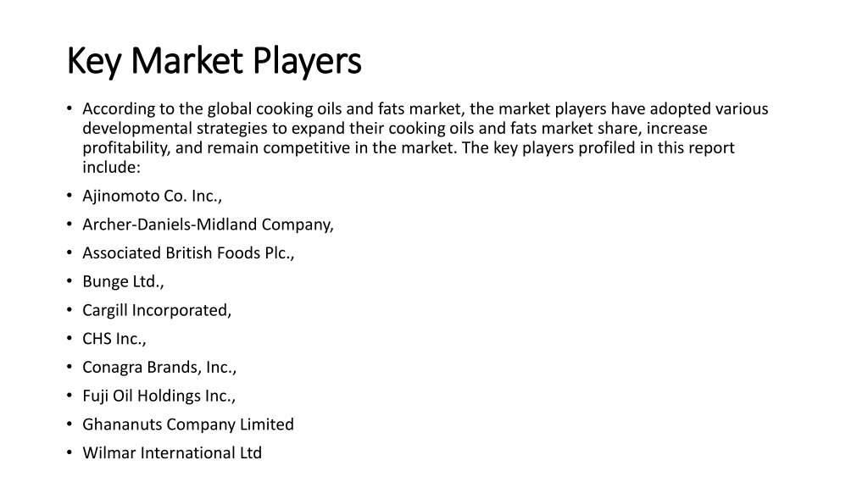Click the 'Fuji Oil Holdings Inc.,' entry
Image resolution: width=868 pixels, height=488 pixels.
coord(159,396)
